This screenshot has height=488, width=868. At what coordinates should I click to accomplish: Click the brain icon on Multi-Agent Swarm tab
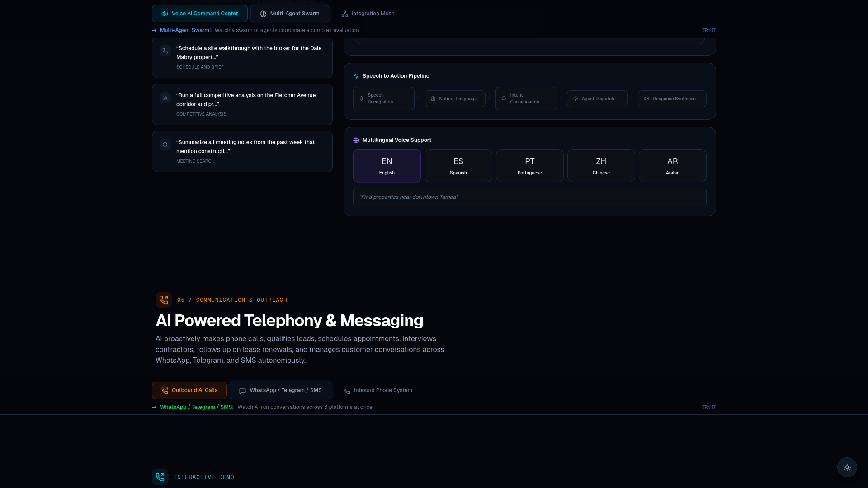tap(263, 14)
